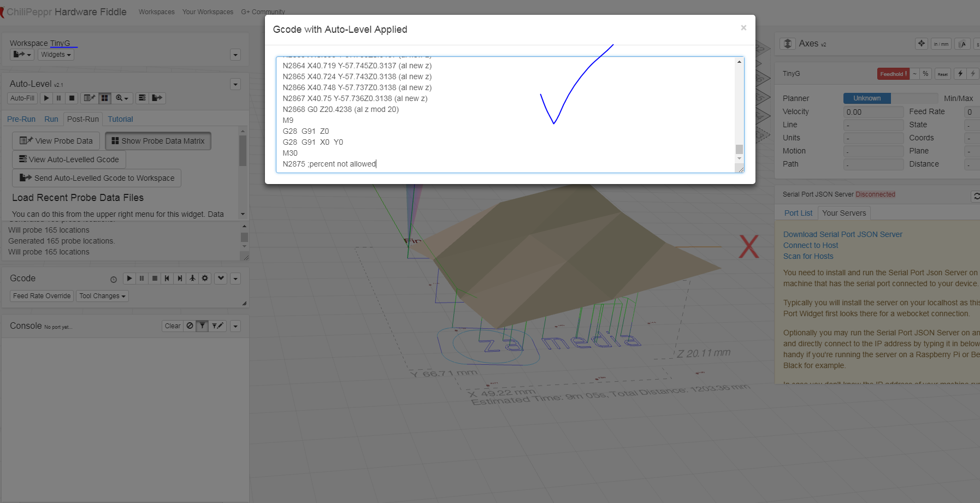Click inside the auto-levelled gcode text area

point(505,115)
